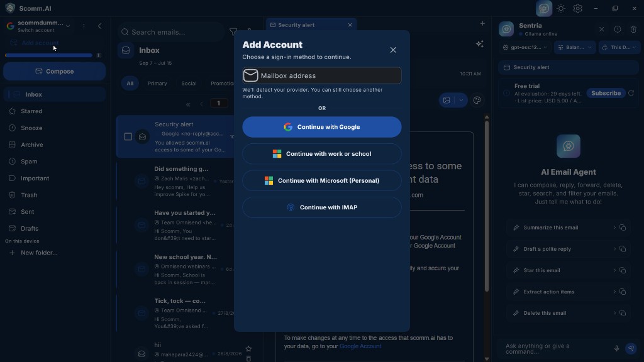
Task: Click the Sentria microphone icon
Action: [616, 348]
